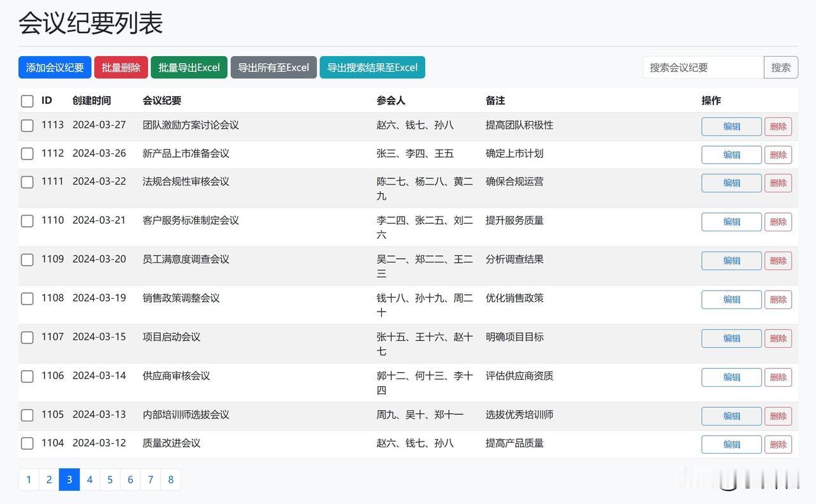Screen dimensions: 816x504
Task: Edit the 供应商审核会议 record
Action: click(x=731, y=377)
